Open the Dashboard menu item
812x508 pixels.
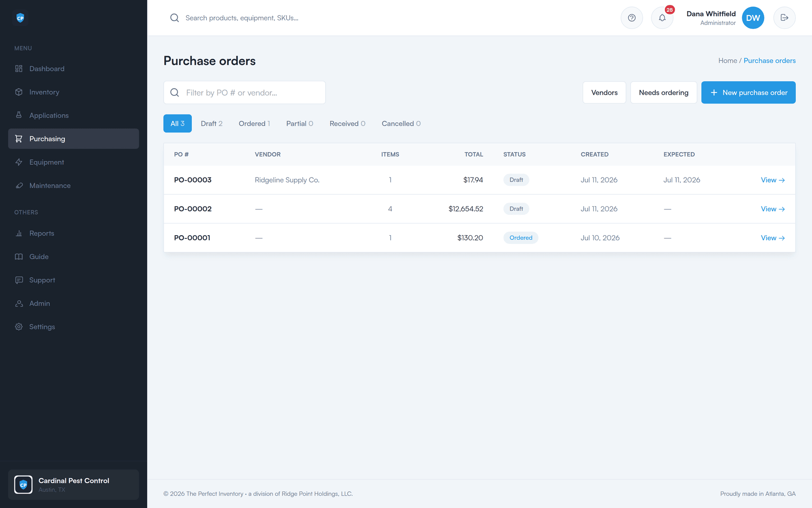(x=74, y=69)
